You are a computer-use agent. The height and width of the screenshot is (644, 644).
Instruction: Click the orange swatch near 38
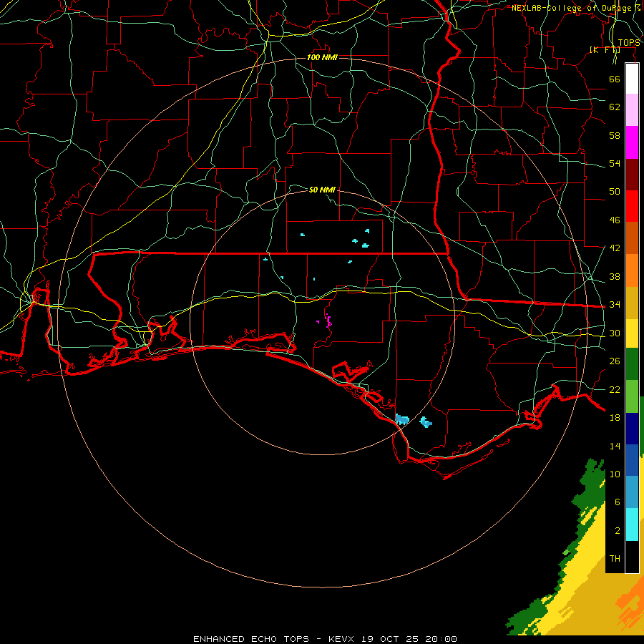point(632,270)
